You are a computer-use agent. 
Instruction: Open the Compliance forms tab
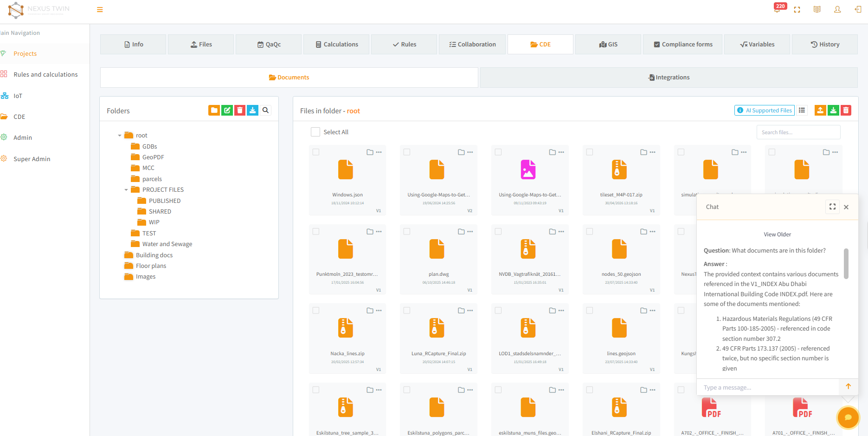click(682, 45)
